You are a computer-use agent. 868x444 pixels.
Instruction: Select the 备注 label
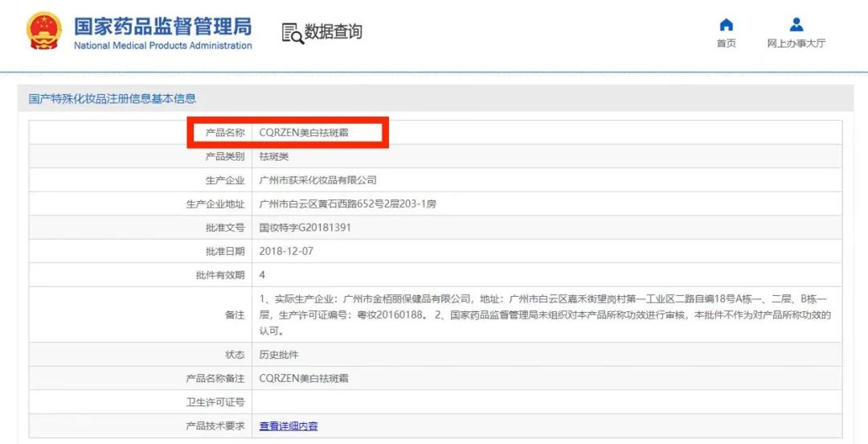(235, 314)
